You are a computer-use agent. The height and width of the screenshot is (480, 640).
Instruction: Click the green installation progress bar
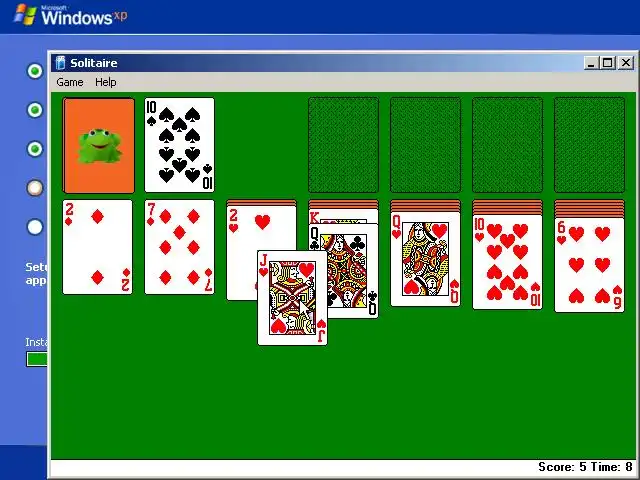(37, 359)
